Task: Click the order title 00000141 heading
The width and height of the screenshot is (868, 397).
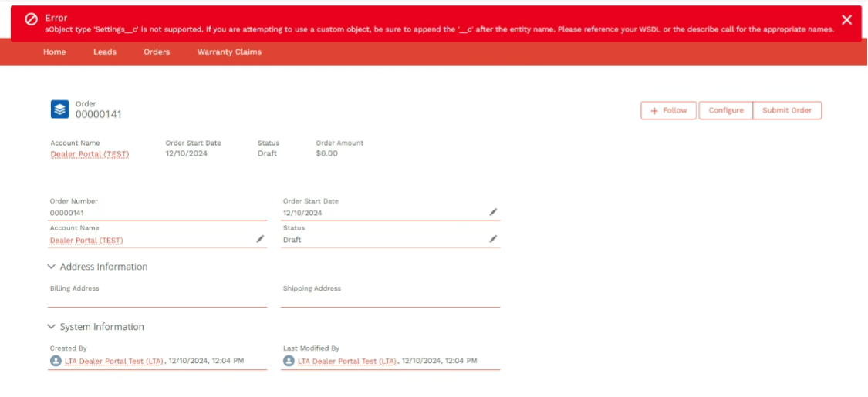Action: click(x=99, y=114)
